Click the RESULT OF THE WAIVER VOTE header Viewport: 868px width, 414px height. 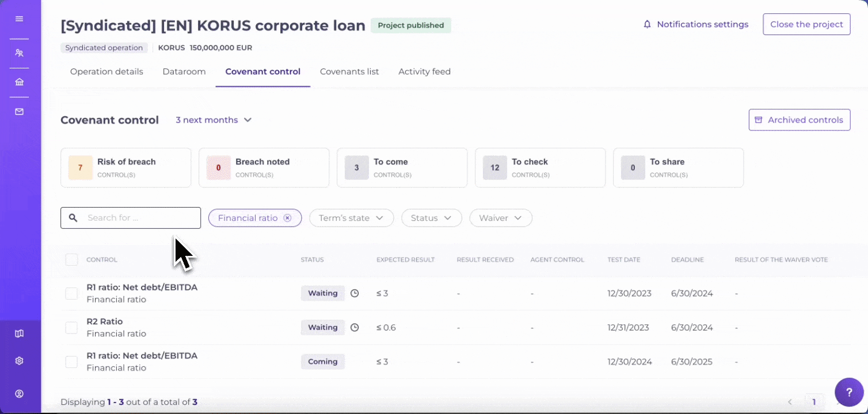781,260
